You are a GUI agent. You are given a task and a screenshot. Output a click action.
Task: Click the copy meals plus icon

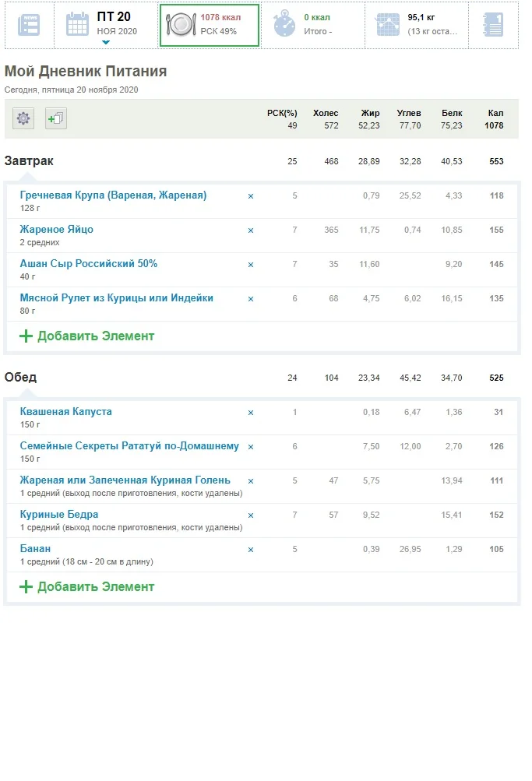click(56, 118)
